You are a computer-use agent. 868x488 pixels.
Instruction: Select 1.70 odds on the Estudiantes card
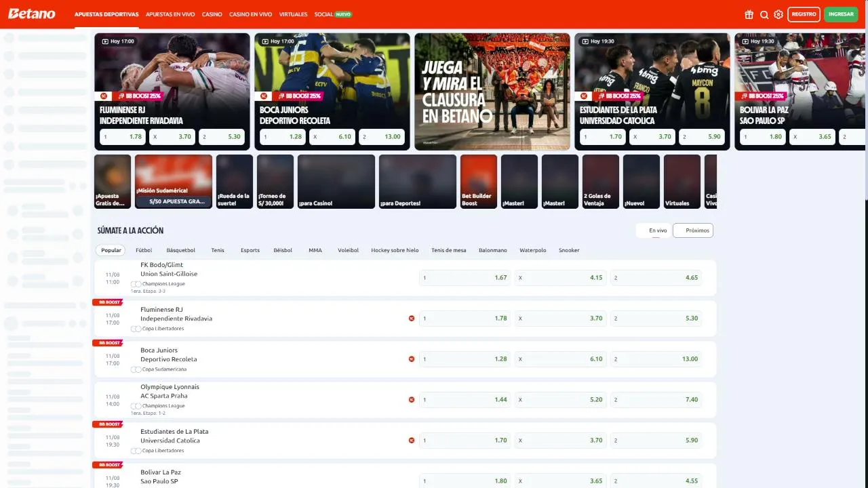coord(603,136)
